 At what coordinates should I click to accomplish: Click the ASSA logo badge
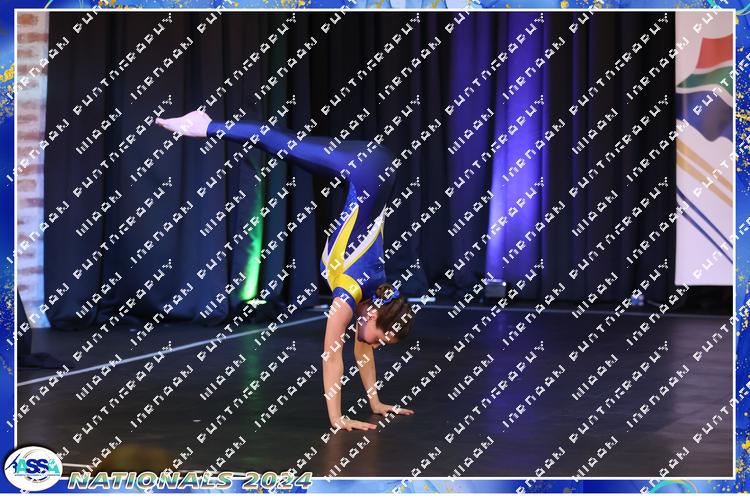pos(33,469)
